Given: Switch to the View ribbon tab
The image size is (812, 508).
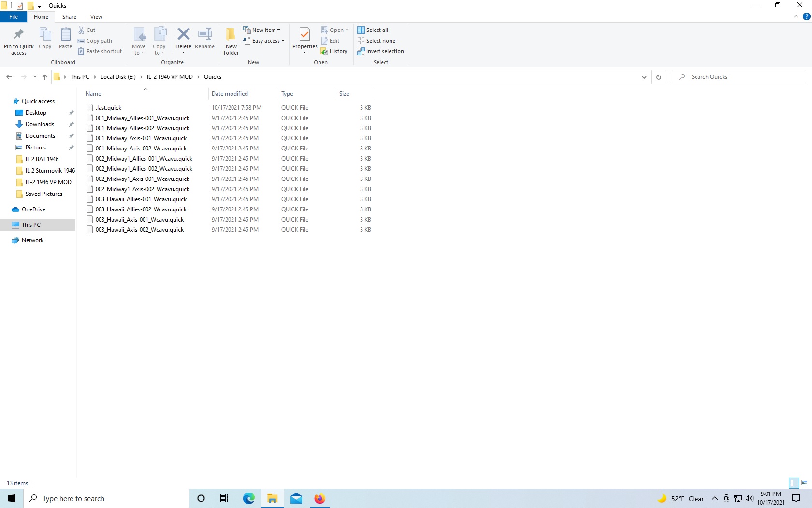Looking at the screenshot, I should pyautogui.click(x=96, y=17).
